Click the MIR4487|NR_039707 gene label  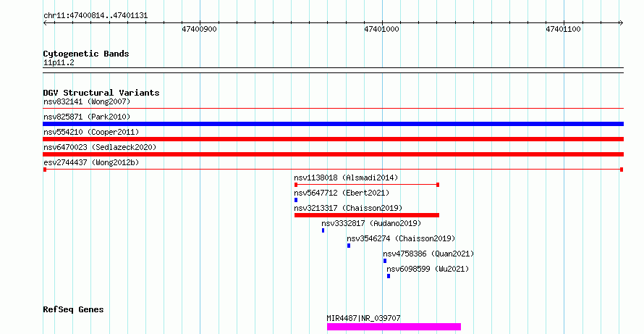[363, 318]
